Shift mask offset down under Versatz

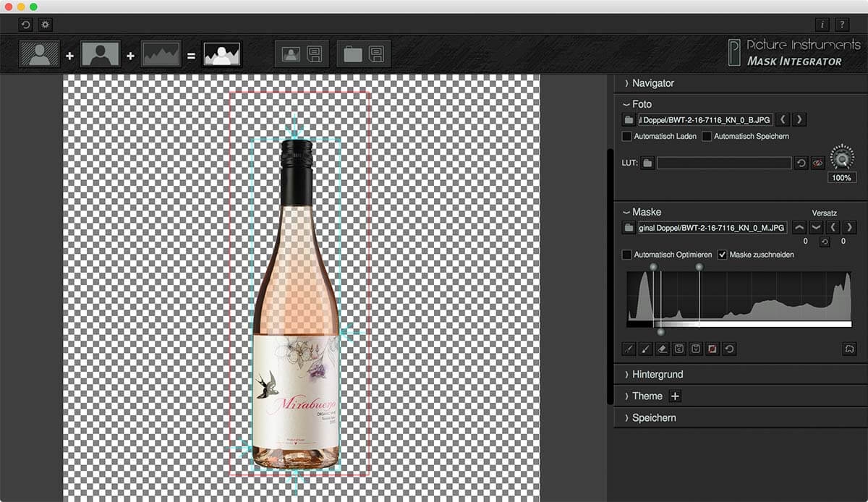pyautogui.click(x=816, y=227)
